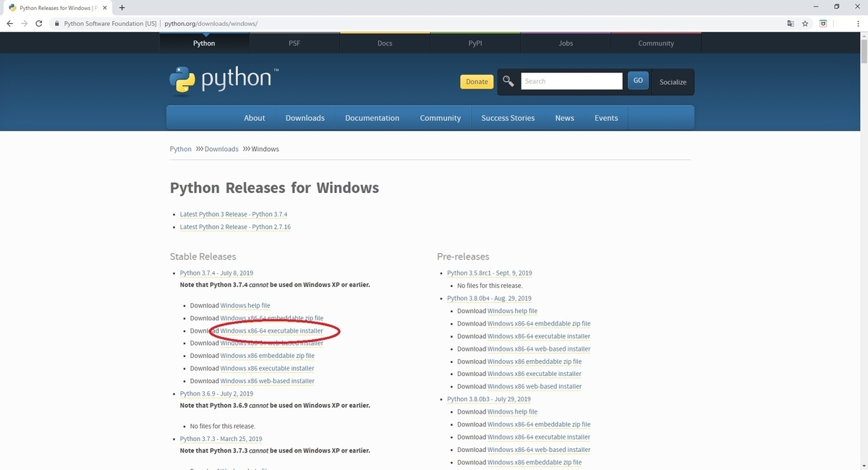
Task: Open Community in the blue navigation bar
Action: pos(441,118)
